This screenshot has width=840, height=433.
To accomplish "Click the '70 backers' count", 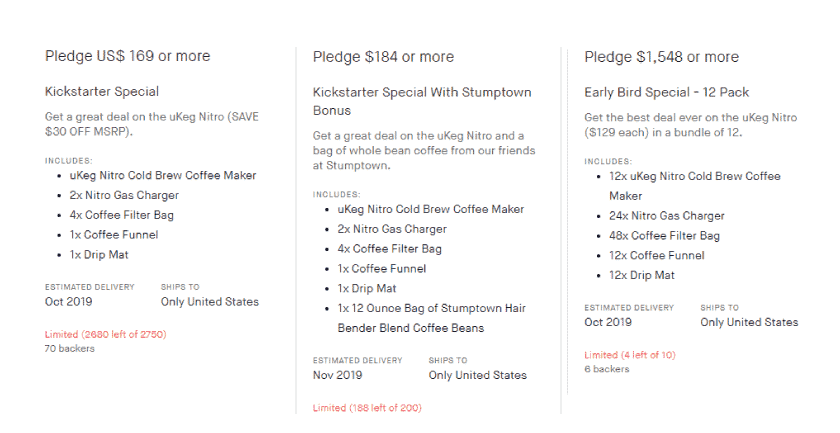I will [69, 349].
